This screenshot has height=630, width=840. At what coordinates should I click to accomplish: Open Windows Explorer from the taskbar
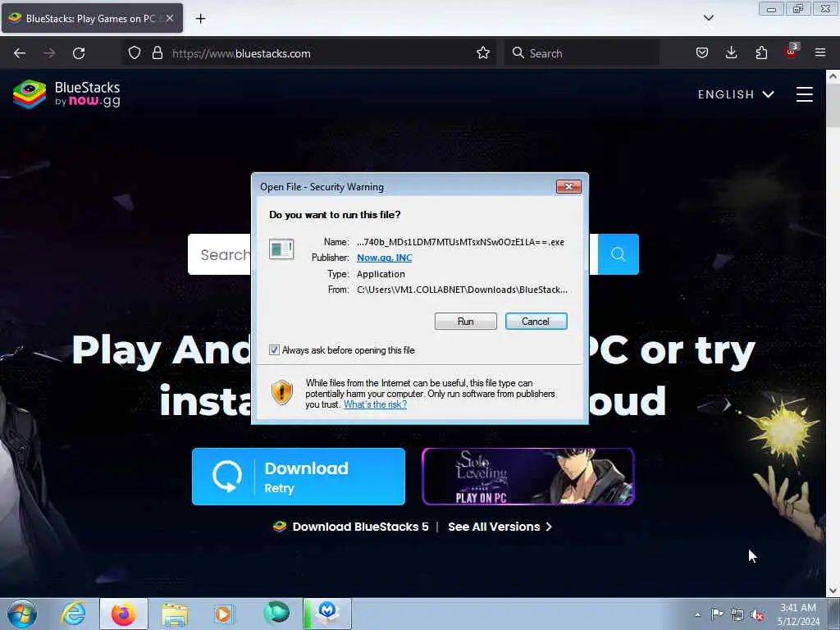[x=175, y=614]
